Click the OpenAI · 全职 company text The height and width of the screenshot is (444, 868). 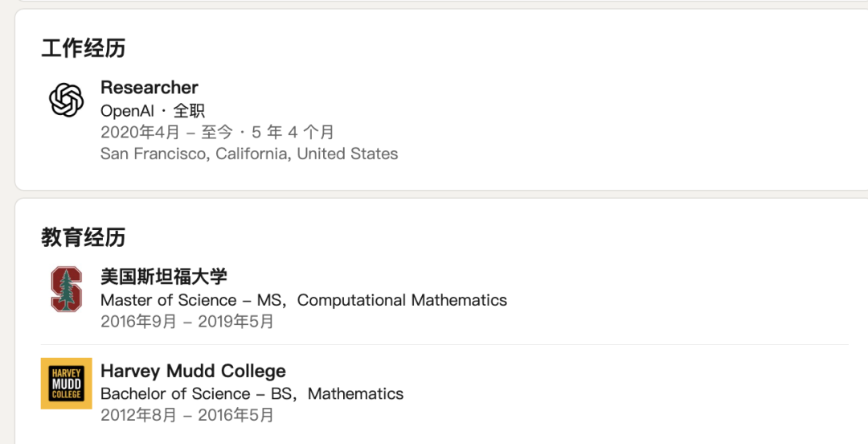tap(153, 110)
